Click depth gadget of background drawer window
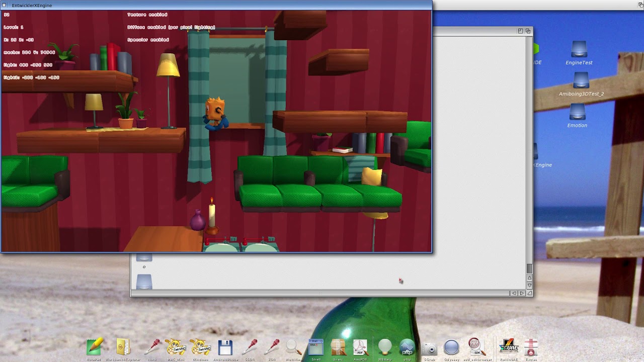The height and width of the screenshot is (362, 644). (528, 31)
